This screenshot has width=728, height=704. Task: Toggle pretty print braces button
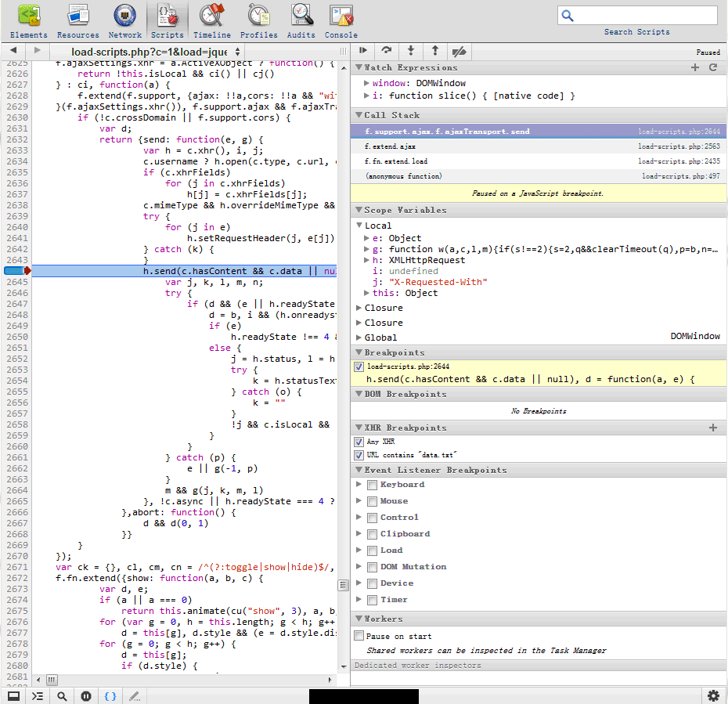[x=110, y=696]
